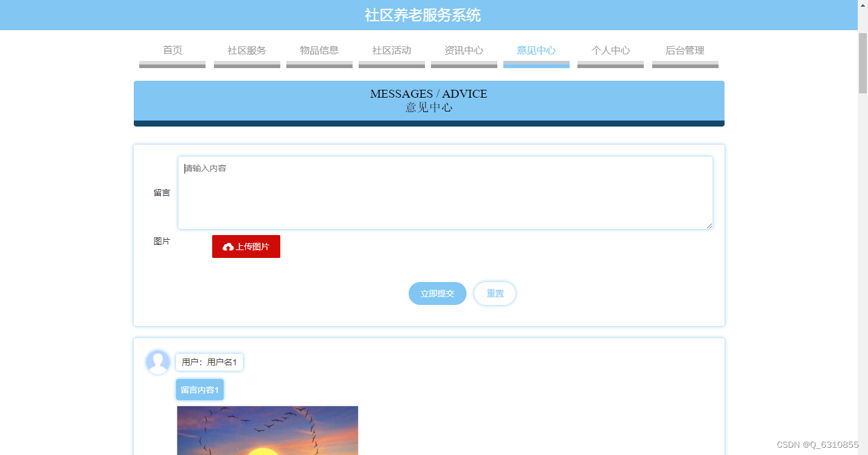868x455 pixels.
Task: Click the MESSAGES / ADVICE banner
Action: coord(429,100)
